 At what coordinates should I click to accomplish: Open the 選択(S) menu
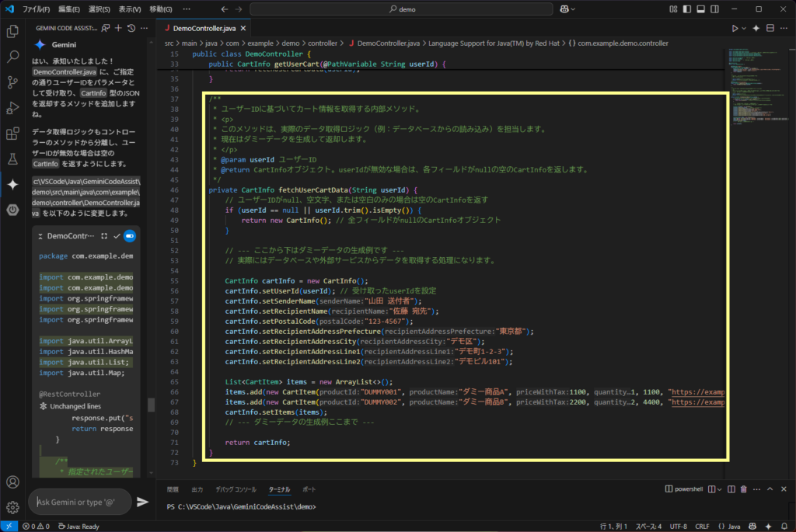pos(99,9)
